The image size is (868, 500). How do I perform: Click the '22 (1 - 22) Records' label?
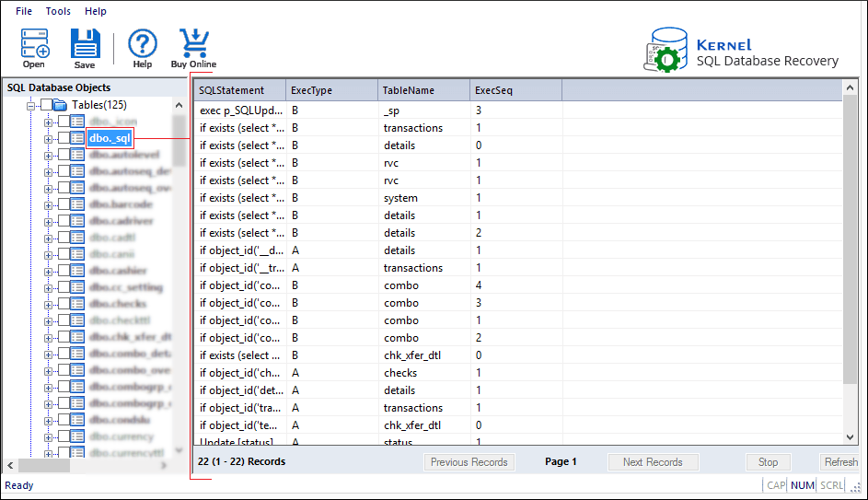pyautogui.click(x=241, y=461)
